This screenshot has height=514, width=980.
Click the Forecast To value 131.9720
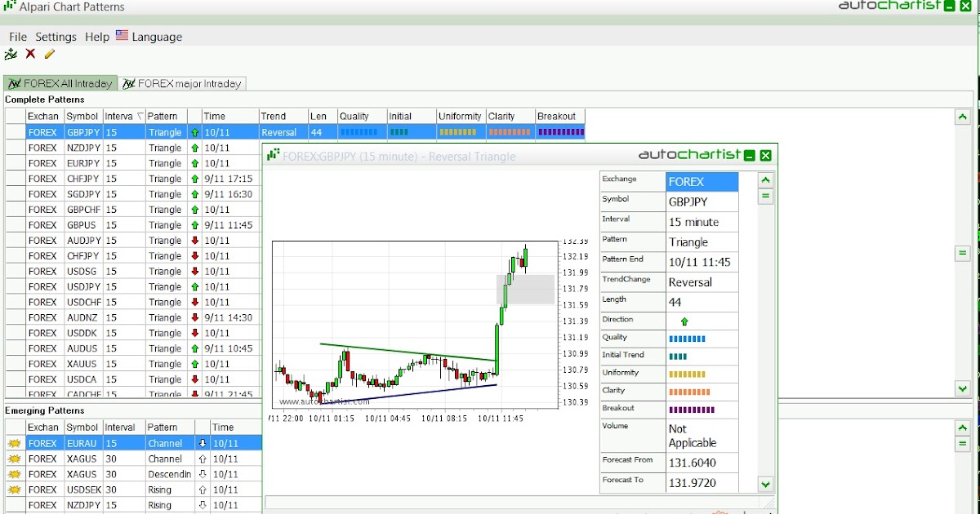[x=702, y=483]
